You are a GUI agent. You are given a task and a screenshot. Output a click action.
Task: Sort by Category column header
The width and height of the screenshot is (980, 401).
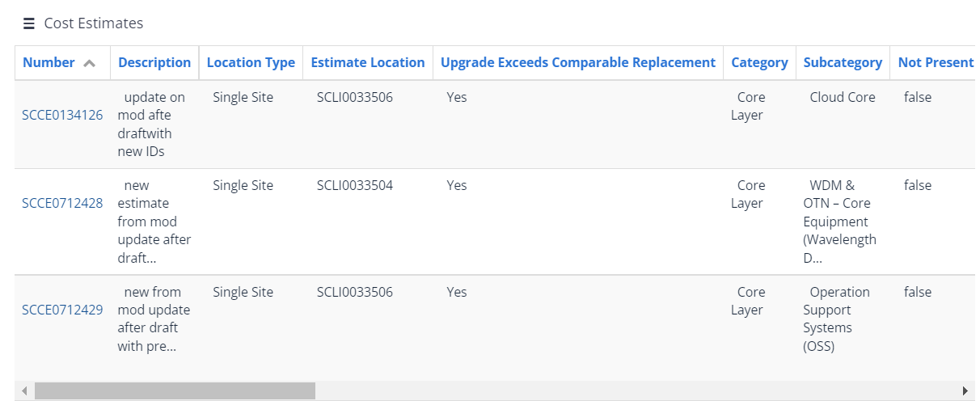click(x=759, y=62)
